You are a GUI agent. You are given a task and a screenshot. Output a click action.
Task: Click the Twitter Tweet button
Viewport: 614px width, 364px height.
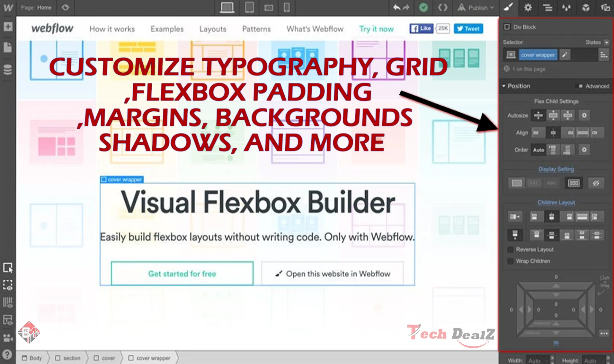[x=468, y=29]
